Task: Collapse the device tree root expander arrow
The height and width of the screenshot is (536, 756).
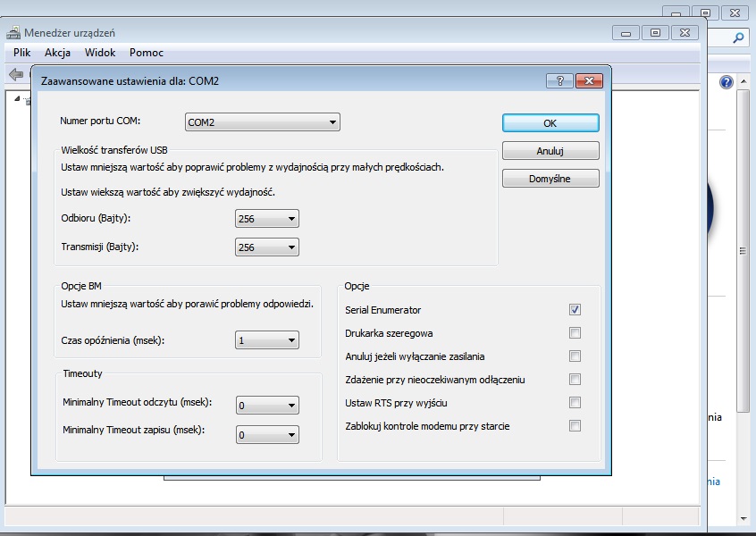Action: pyautogui.click(x=17, y=98)
